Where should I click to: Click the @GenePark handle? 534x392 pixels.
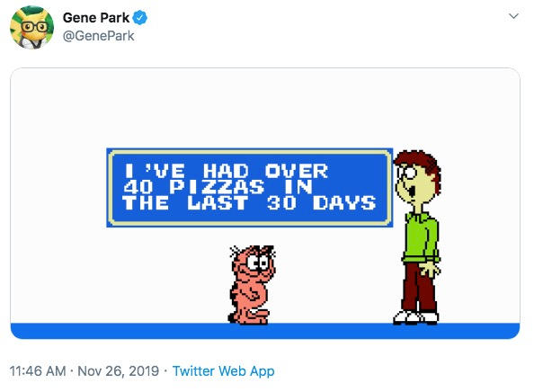98,36
